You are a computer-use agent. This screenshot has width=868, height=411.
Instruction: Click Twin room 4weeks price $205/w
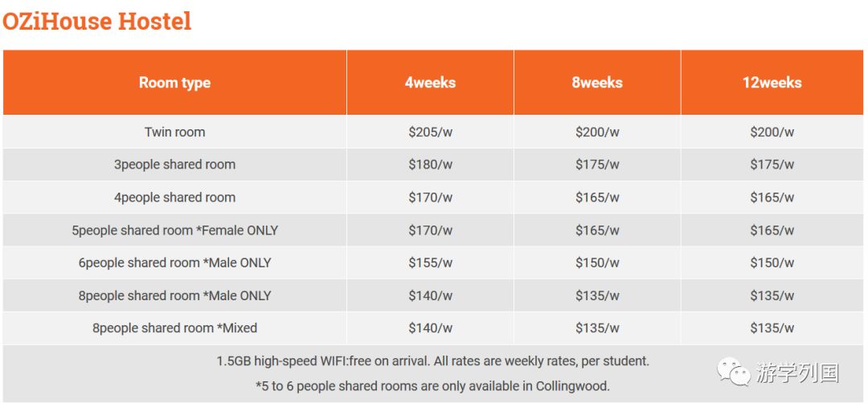click(x=431, y=132)
